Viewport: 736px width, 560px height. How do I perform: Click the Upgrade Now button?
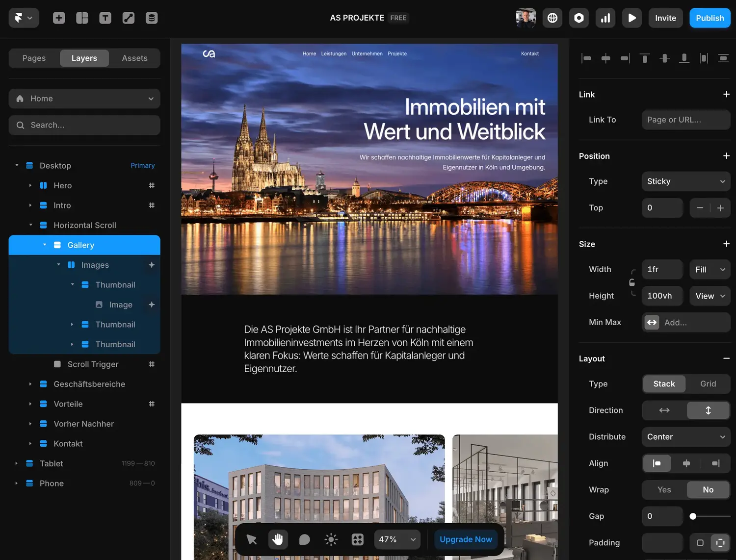[465, 539]
